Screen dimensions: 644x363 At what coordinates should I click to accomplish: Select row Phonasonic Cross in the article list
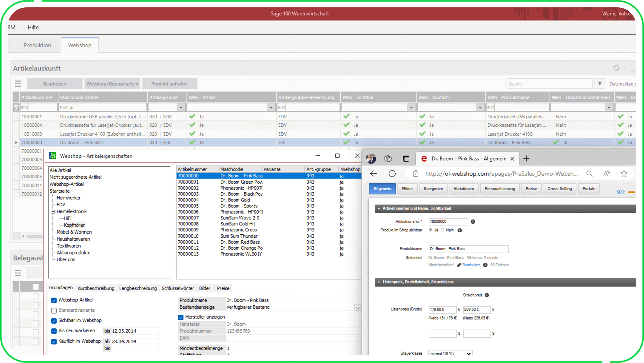click(x=268, y=230)
